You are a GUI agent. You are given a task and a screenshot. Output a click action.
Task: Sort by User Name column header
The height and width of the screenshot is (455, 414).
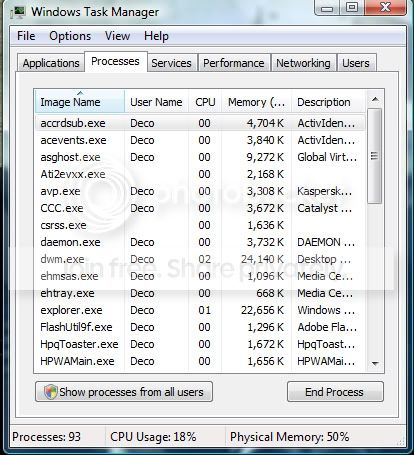[156, 101]
